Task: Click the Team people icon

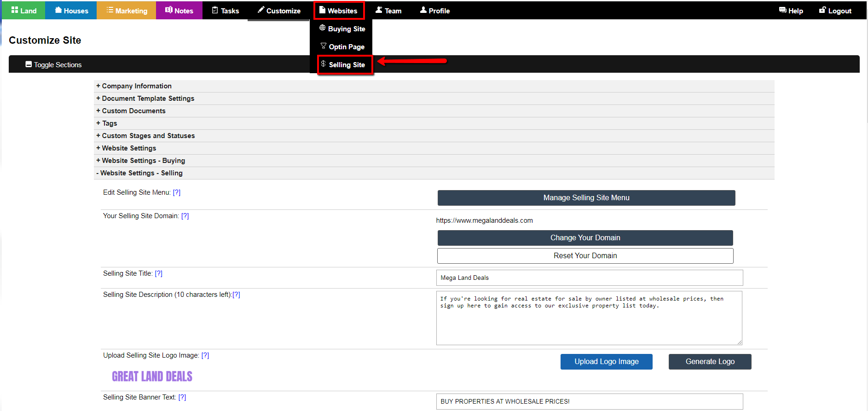Action: (379, 10)
